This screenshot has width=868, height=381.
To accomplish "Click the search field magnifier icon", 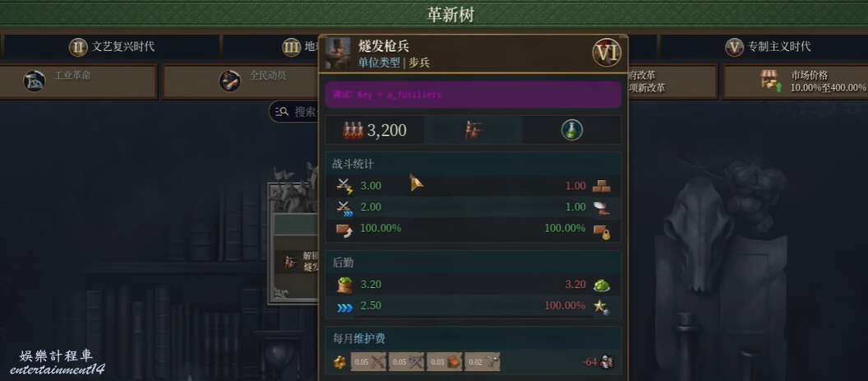I will coord(282,112).
